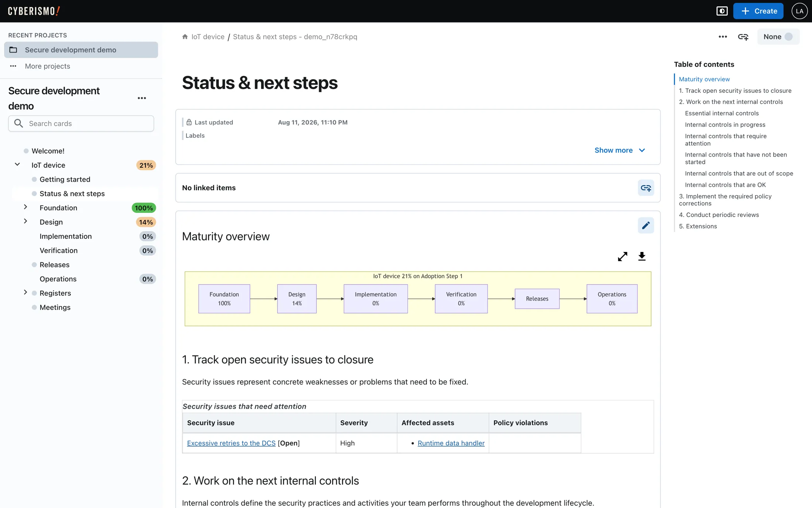Expand the maturity diagram to fullscreen
The height and width of the screenshot is (508, 812).
tap(622, 256)
